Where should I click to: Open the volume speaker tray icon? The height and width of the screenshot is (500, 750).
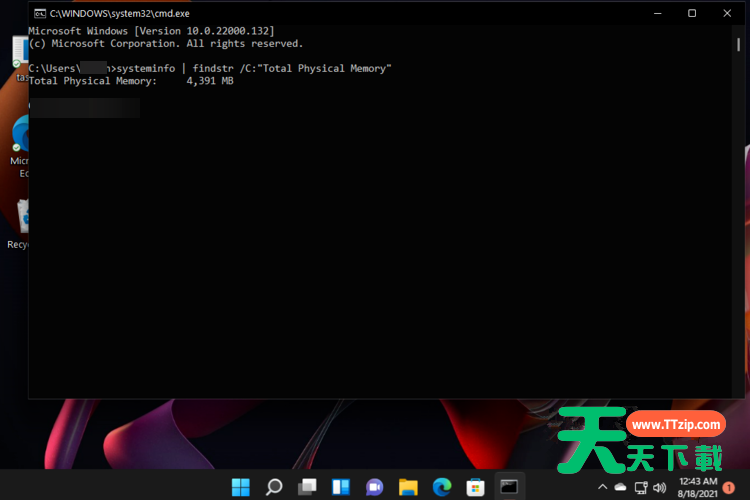tap(660, 488)
